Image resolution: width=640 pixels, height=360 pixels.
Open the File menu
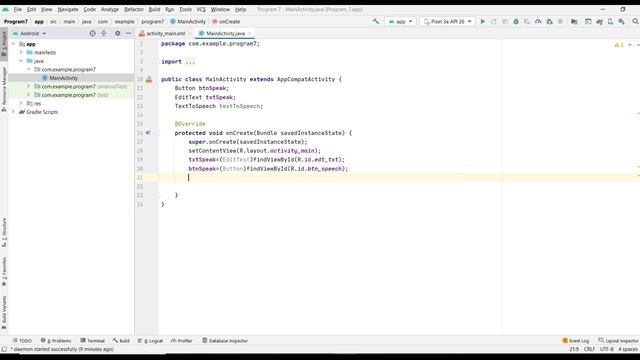[x=18, y=9]
